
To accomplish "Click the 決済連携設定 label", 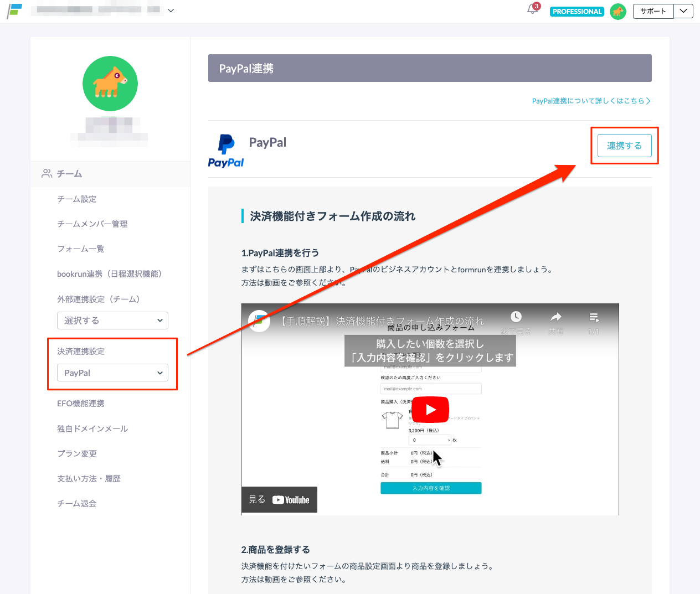I will 81,351.
